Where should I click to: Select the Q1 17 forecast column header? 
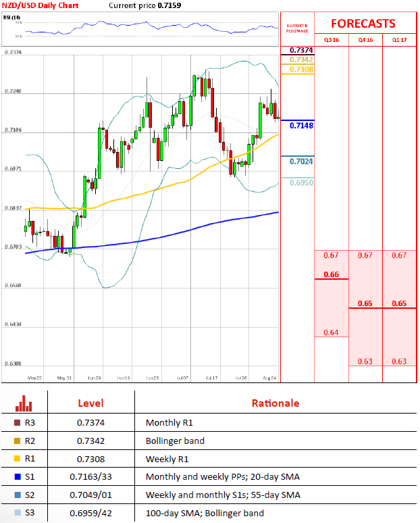tap(399, 41)
